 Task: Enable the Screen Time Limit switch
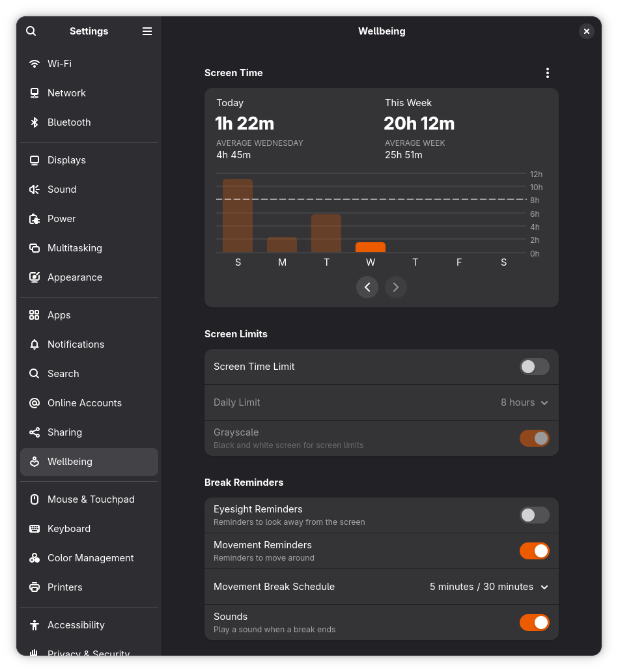(x=534, y=367)
